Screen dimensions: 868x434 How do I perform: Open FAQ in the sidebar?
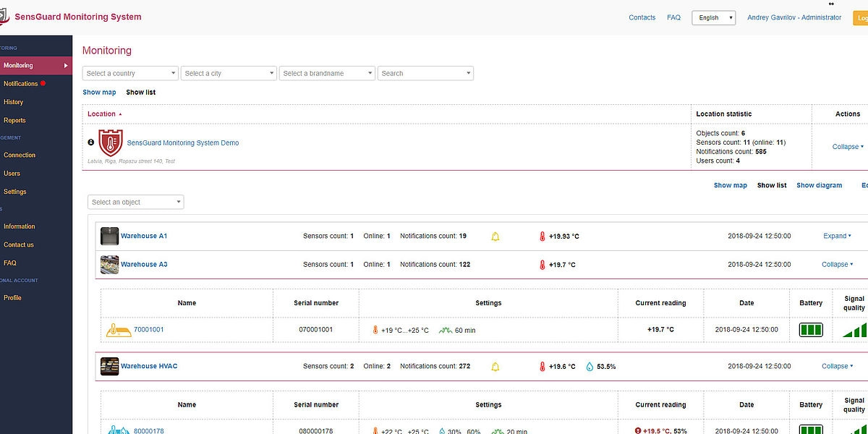coord(10,263)
